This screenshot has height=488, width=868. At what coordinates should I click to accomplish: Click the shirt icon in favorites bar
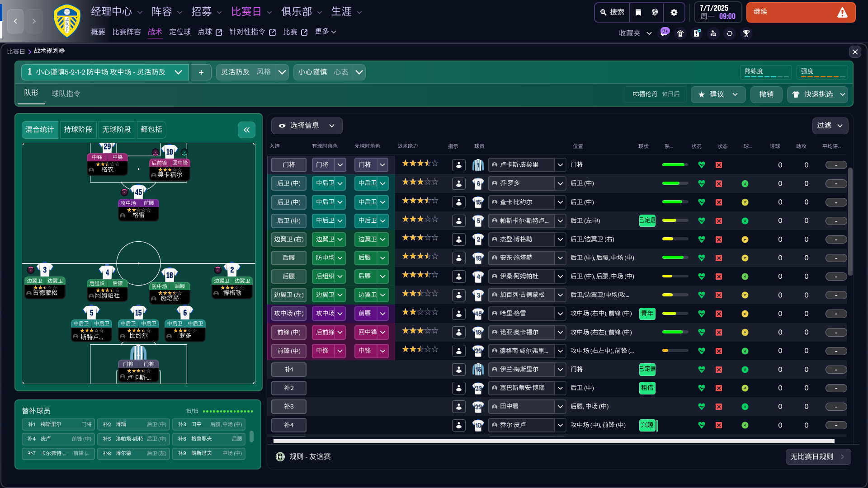pos(680,33)
